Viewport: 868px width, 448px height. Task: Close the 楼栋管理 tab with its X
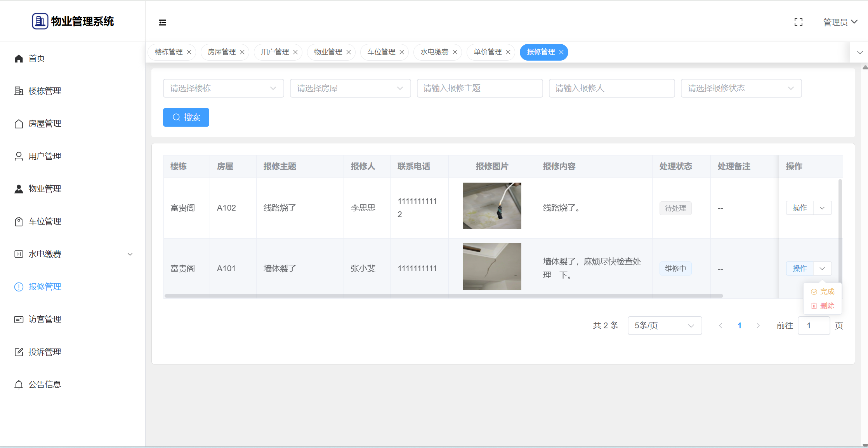[x=189, y=52]
